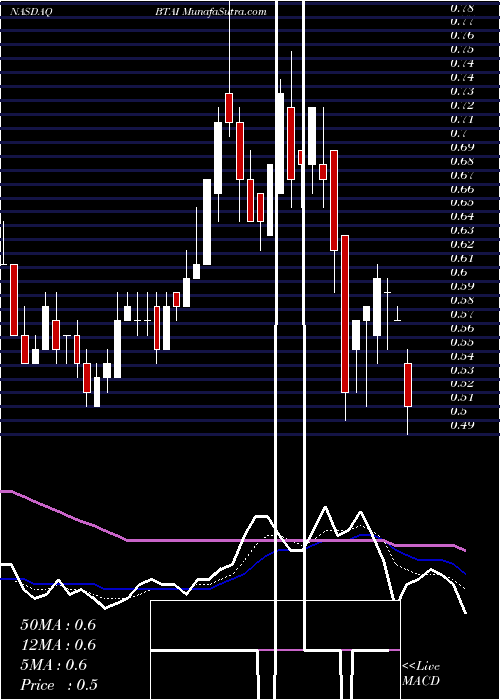Viewport: 500px width, 700px height.
Task: Click the final red candlestick at the chart's right end
Action: click(408, 385)
